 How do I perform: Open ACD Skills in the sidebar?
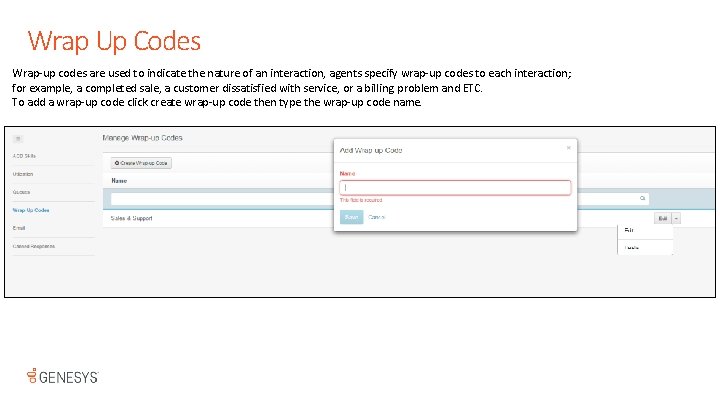tap(24, 156)
